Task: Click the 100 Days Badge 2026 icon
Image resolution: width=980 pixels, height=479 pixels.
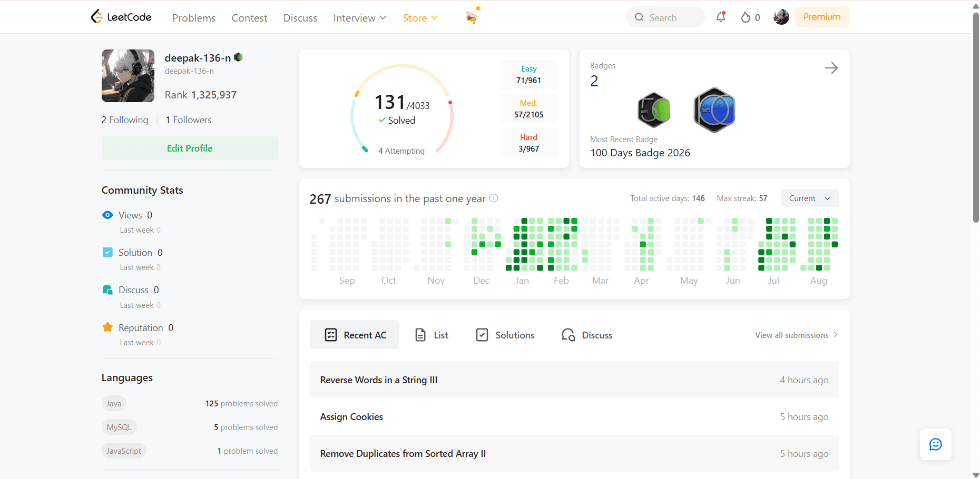Action: point(714,110)
